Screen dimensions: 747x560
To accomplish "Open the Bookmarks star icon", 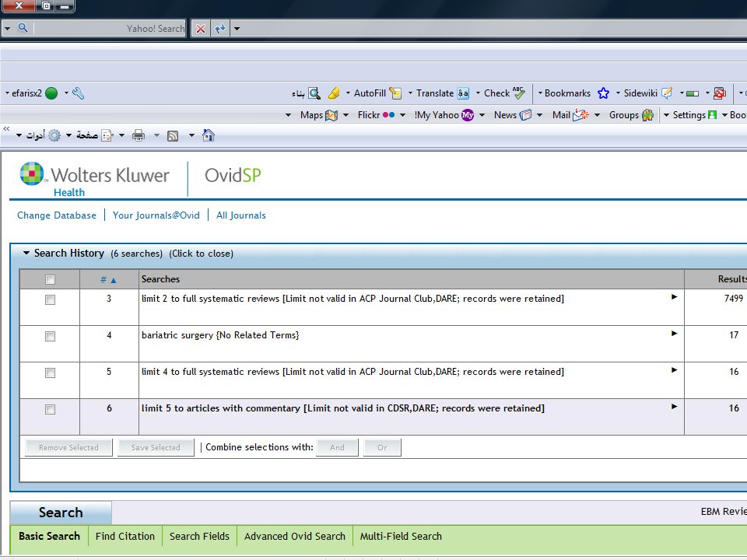I will (603, 93).
